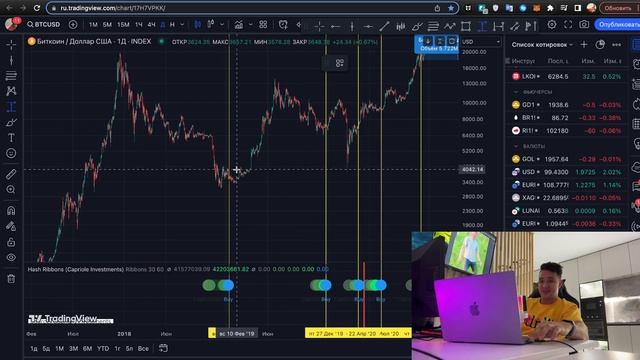The image size is (640, 360).
Task: Select the 1M timeframe in top toolbar
Action: point(93,25)
